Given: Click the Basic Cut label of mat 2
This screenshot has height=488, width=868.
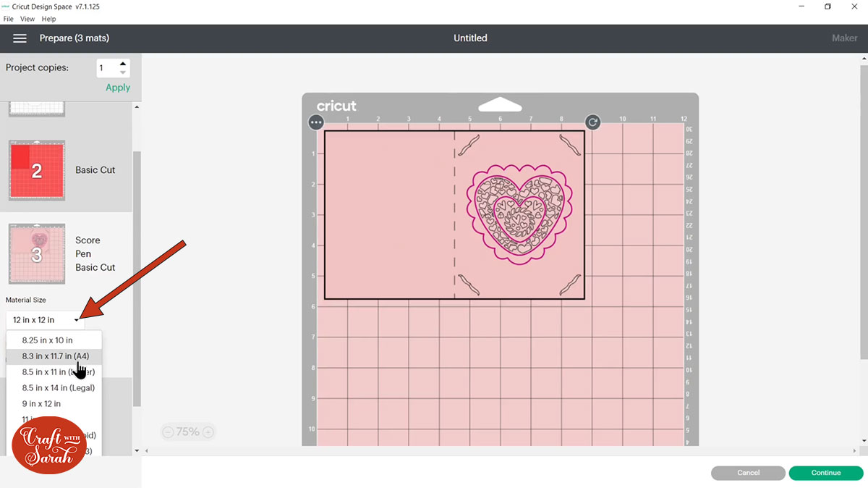Looking at the screenshot, I should (x=95, y=170).
